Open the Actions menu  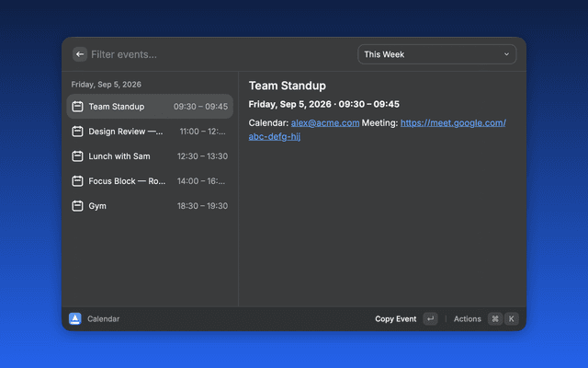468,319
